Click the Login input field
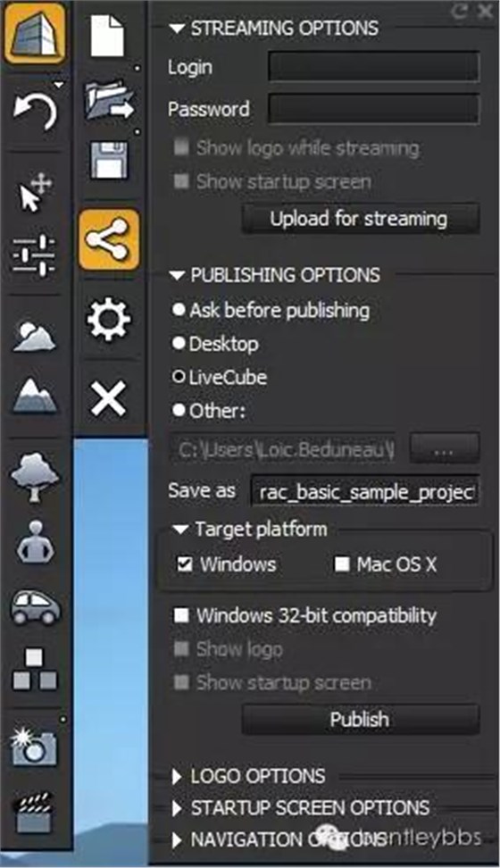The height and width of the screenshot is (868, 500). point(374,67)
